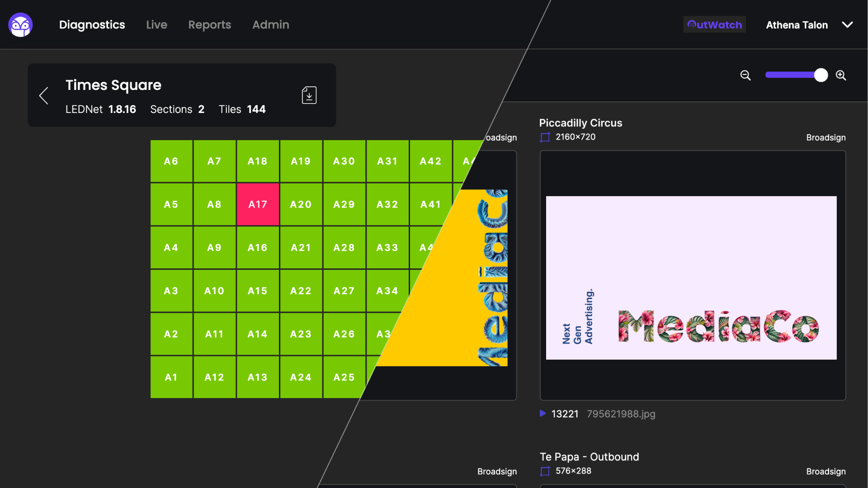The image size is (868, 488).
Task: Select tile A20
Action: click(301, 204)
